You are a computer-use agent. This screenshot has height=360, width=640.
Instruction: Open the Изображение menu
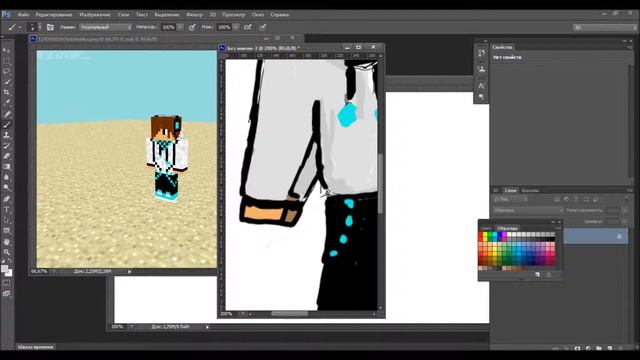click(x=95, y=15)
